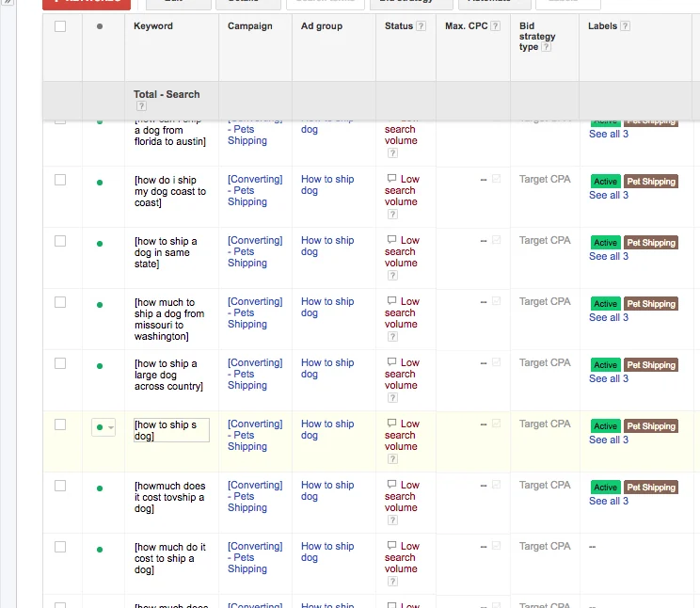Open status help icon for 'how to ship s dog'

point(392,459)
